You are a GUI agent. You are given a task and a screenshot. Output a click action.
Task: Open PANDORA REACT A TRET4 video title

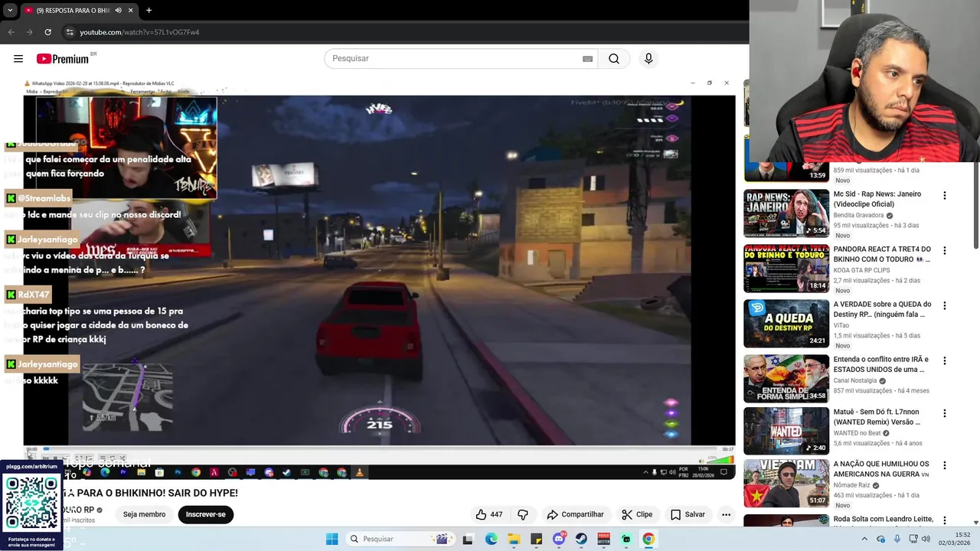click(882, 254)
